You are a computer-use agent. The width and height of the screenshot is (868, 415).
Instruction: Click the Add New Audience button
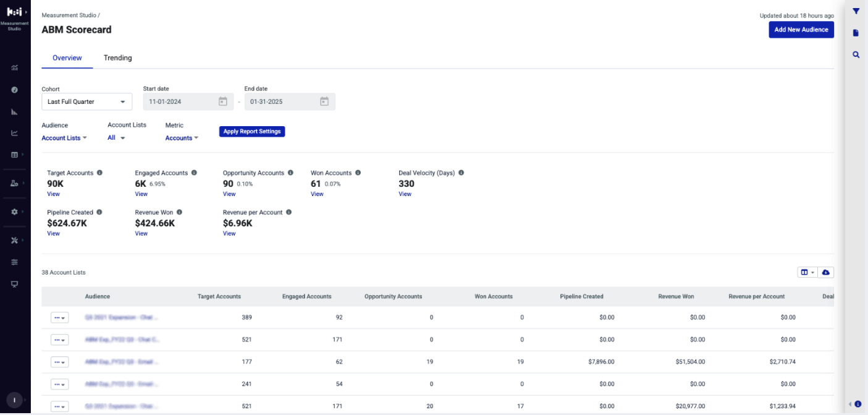801,30
